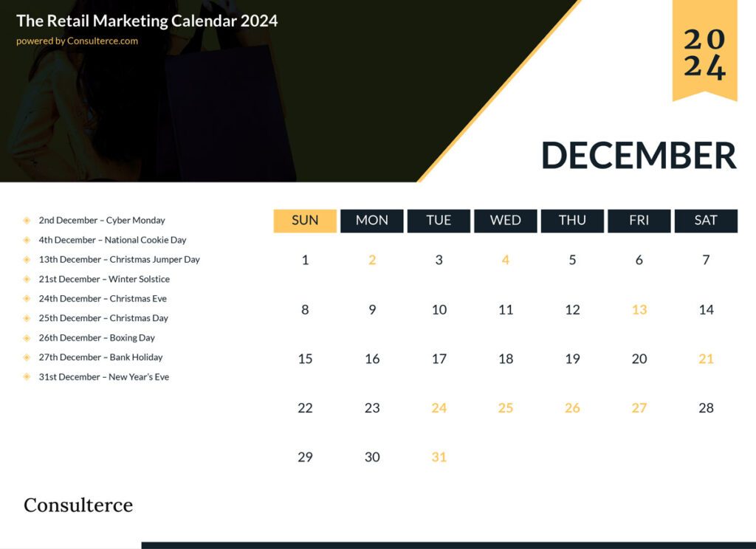Click the diamond icon beside Cyber Monday
756x549 pixels.
[x=27, y=220]
